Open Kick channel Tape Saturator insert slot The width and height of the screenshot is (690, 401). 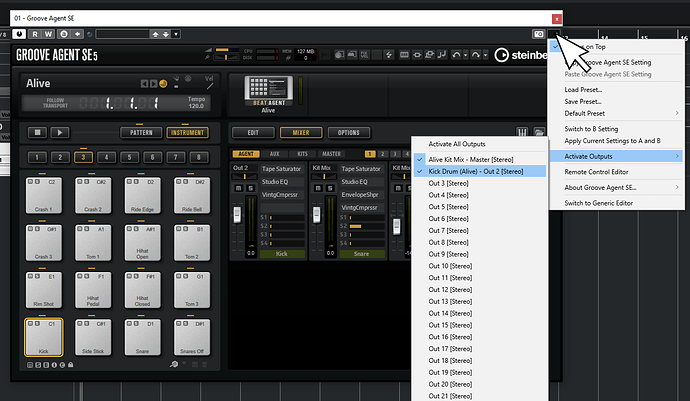point(282,169)
